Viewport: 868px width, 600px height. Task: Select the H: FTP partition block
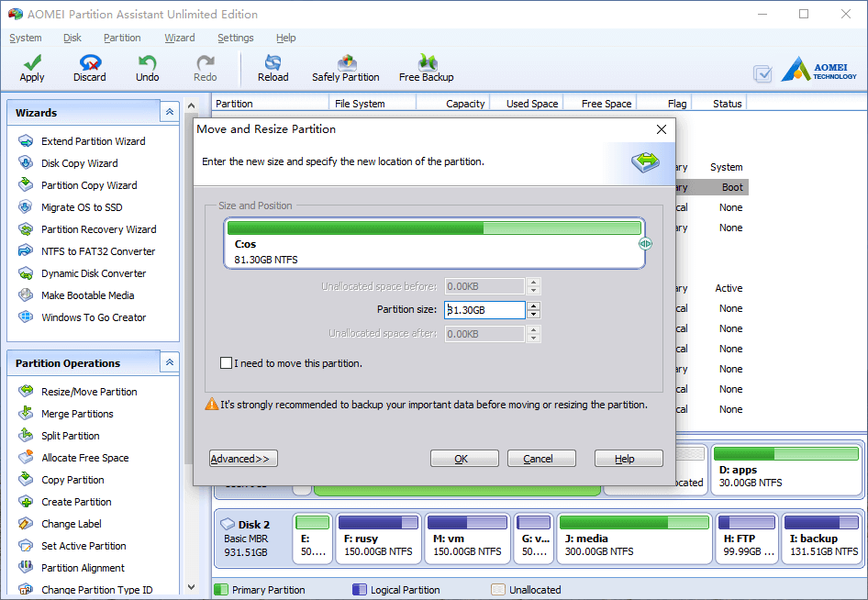click(747, 538)
